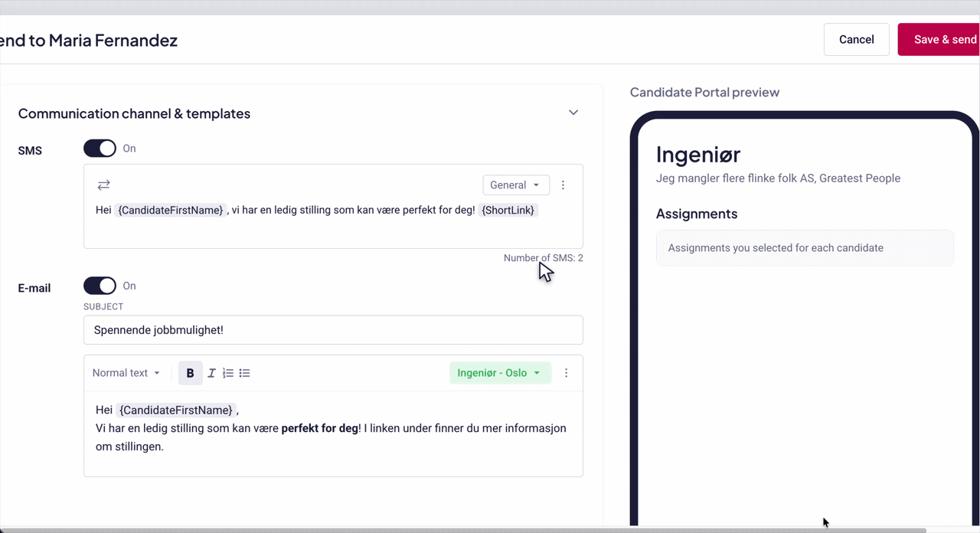Screen dimensions: 980x533
Task: Click into the e-mail body text area
Action: pos(333,433)
